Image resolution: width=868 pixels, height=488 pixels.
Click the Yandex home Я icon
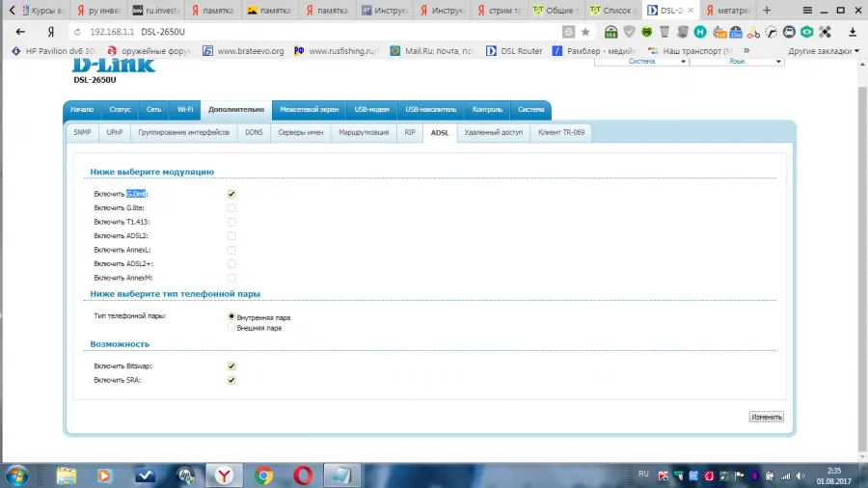pos(51,32)
